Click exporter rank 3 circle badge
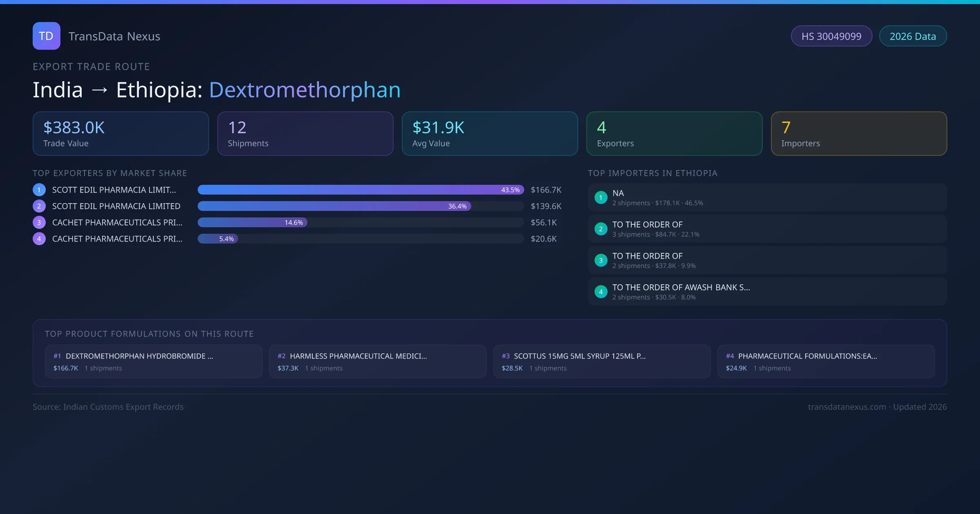This screenshot has width=980, height=514. tap(39, 222)
